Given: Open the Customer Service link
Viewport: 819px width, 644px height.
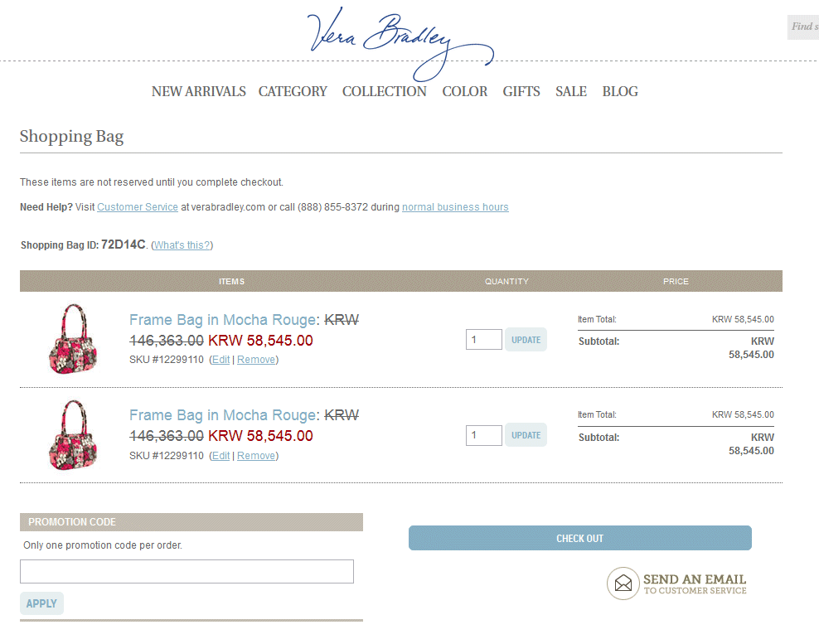Looking at the screenshot, I should (x=138, y=207).
